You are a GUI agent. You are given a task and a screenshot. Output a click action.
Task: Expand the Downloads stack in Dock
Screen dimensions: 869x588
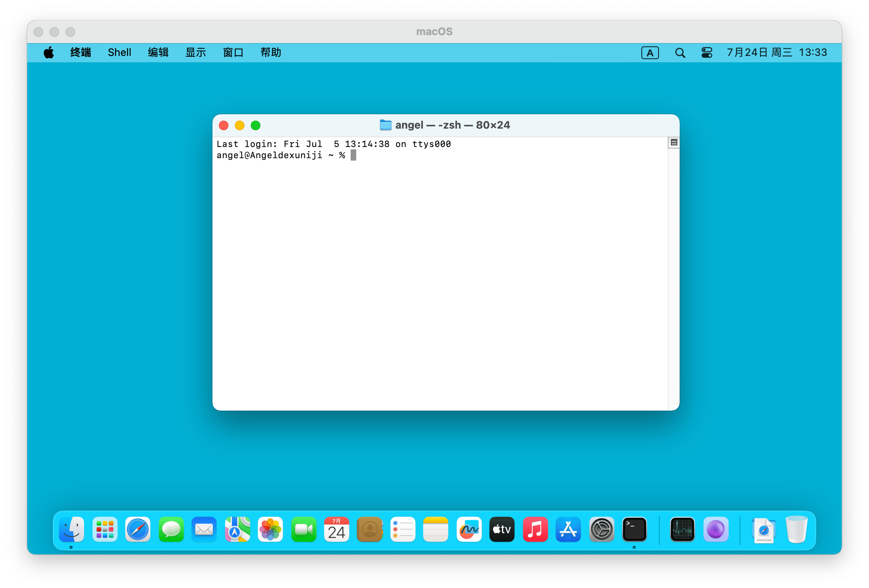pyautogui.click(x=764, y=530)
